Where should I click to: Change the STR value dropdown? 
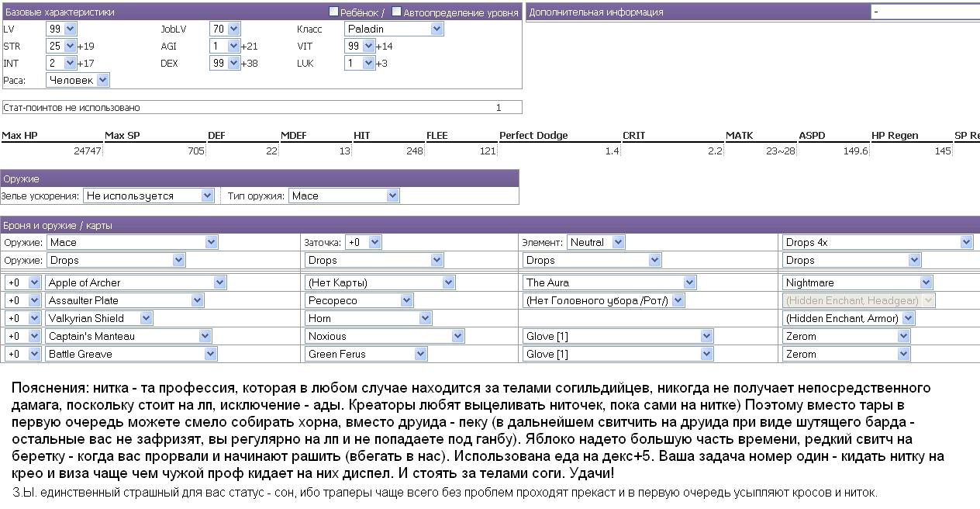(61, 46)
